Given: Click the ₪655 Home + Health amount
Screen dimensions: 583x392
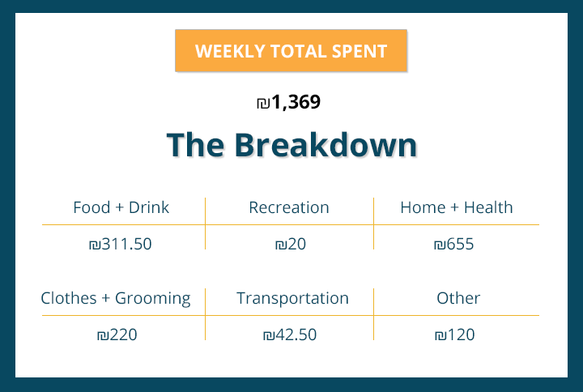Looking at the screenshot, I should pyautogui.click(x=453, y=244).
